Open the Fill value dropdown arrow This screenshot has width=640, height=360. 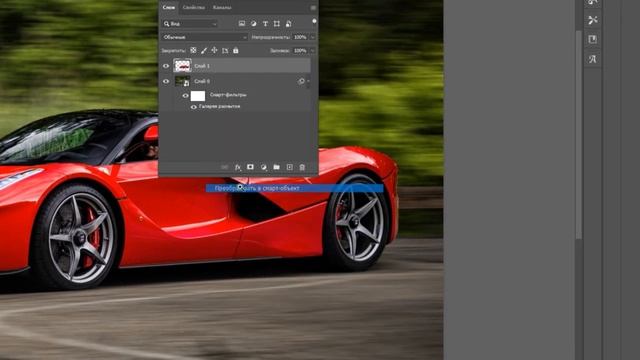(312, 51)
